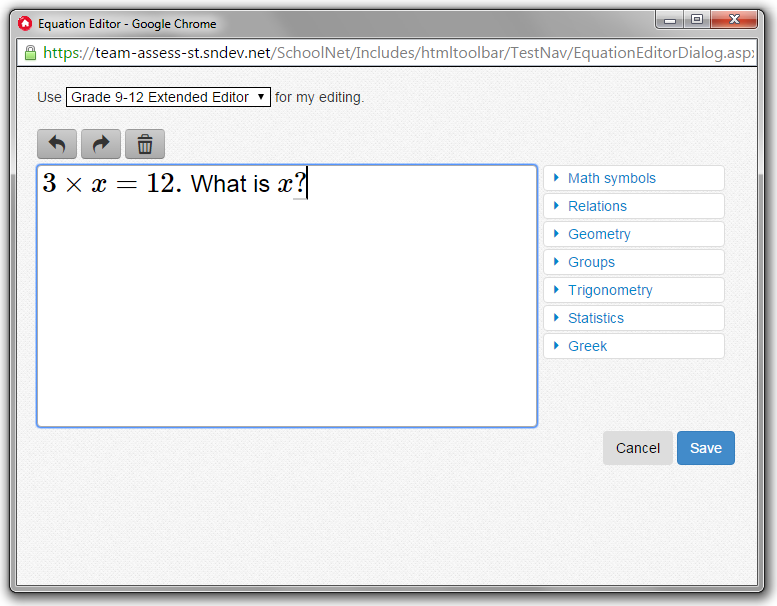Open the Greek letters section
This screenshot has height=606, width=777.
tap(633, 346)
